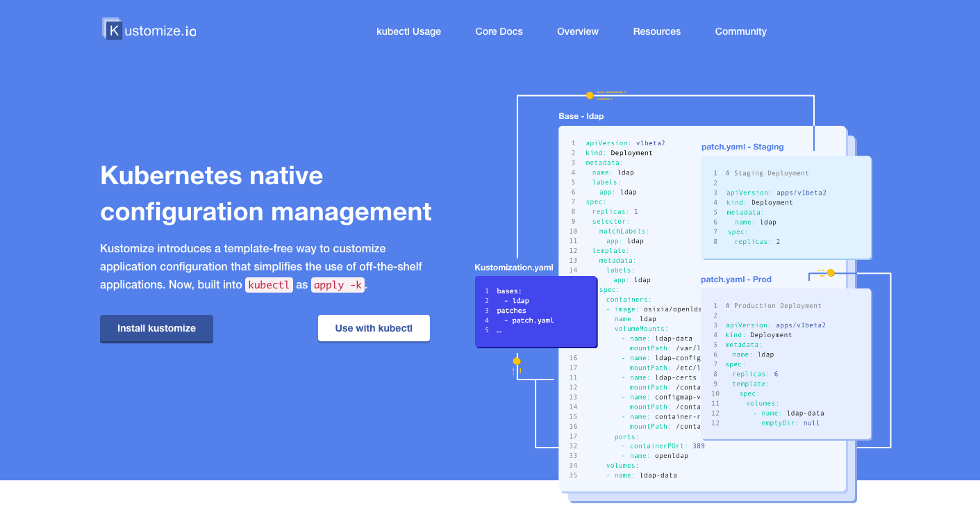Click the Staging patch code card

(x=786, y=207)
